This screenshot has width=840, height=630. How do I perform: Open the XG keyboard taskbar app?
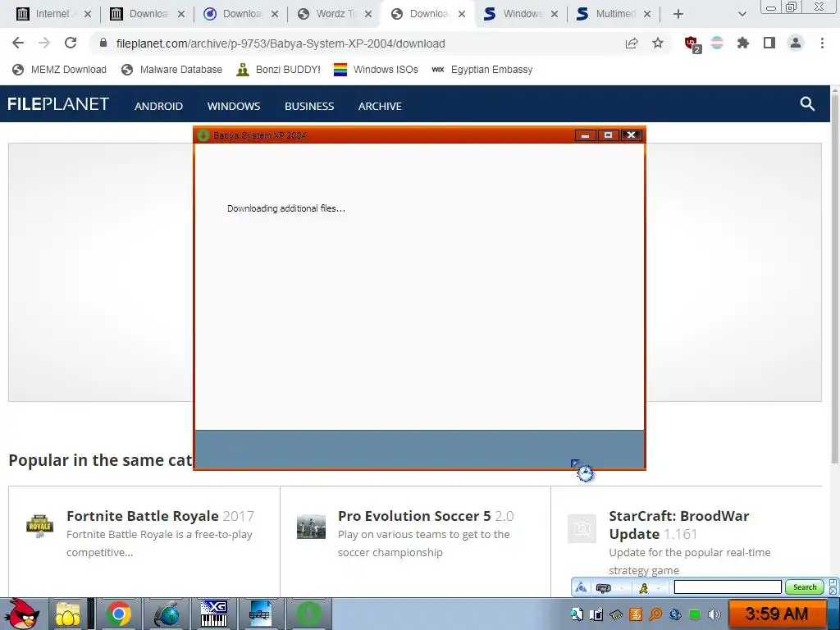click(x=214, y=614)
